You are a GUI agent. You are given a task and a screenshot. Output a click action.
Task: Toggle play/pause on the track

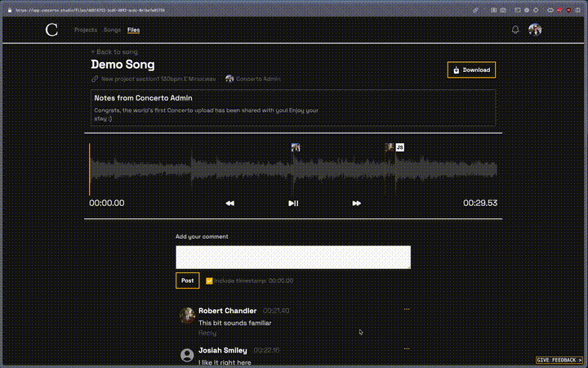click(x=293, y=203)
